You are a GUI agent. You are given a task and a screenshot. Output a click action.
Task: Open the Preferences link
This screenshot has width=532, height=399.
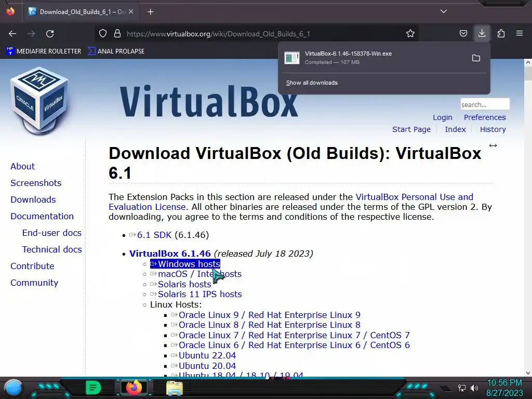click(x=485, y=117)
